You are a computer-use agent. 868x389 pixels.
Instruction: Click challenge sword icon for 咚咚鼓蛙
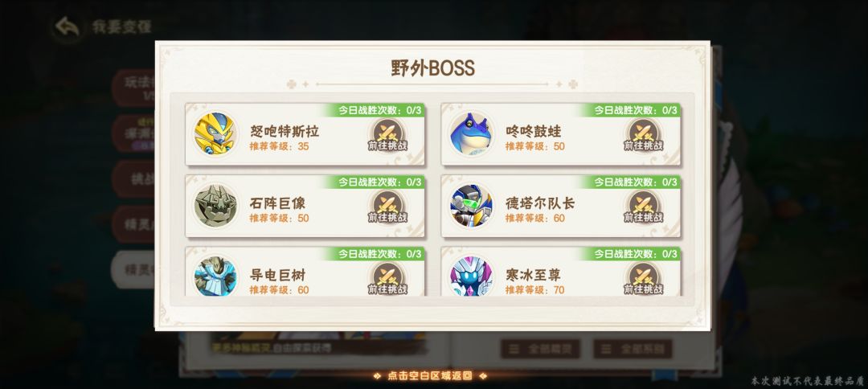tap(643, 134)
